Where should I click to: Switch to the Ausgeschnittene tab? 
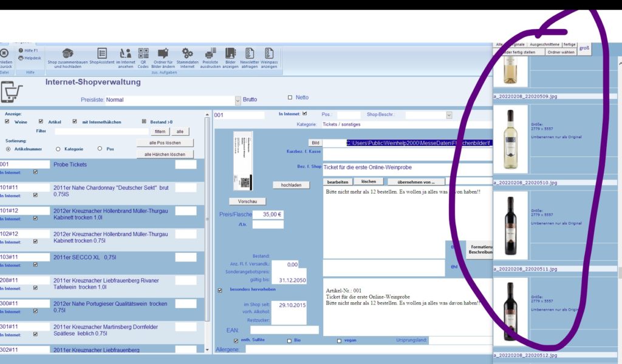pos(544,44)
